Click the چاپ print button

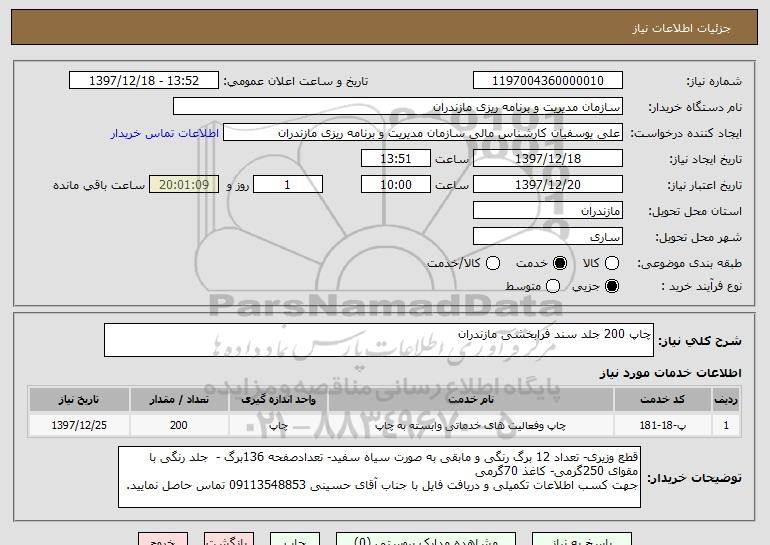pyautogui.click(x=295, y=539)
